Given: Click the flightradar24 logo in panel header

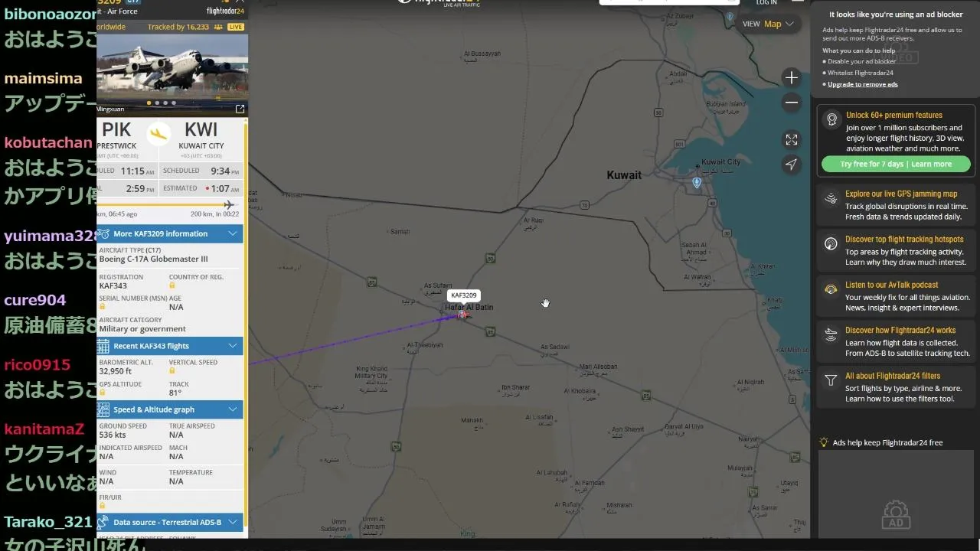Looking at the screenshot, I should point(225,11).
